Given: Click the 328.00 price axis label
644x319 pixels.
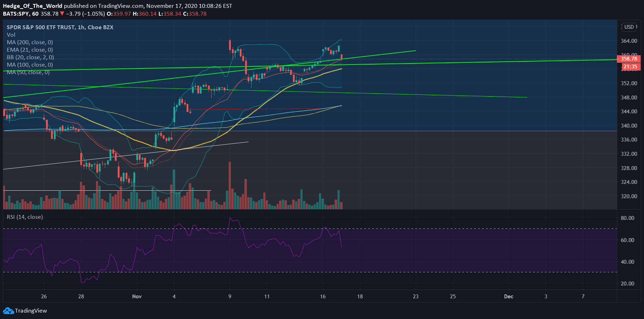Looking at the screenshot, I should tap(629, 168).
